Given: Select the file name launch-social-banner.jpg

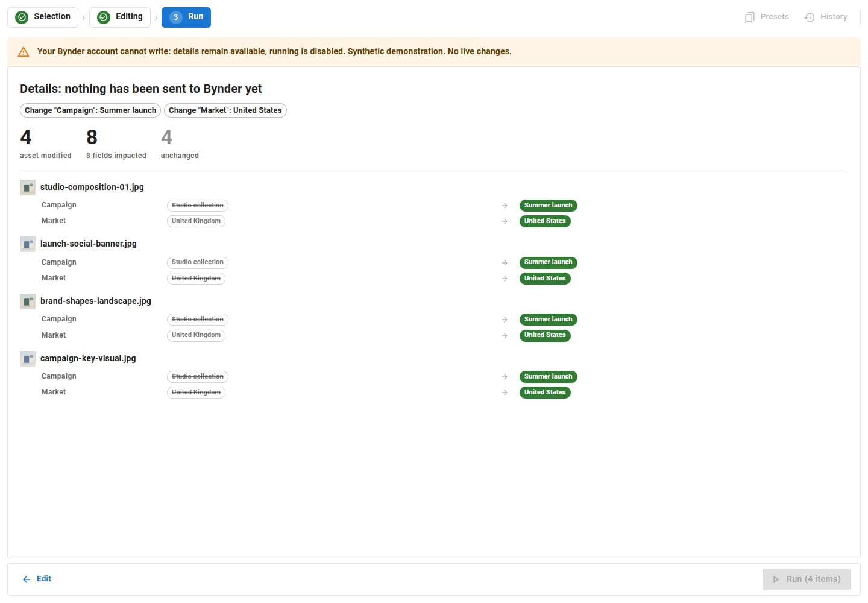Looking at the screenshot, I should [x=89, y=244].
